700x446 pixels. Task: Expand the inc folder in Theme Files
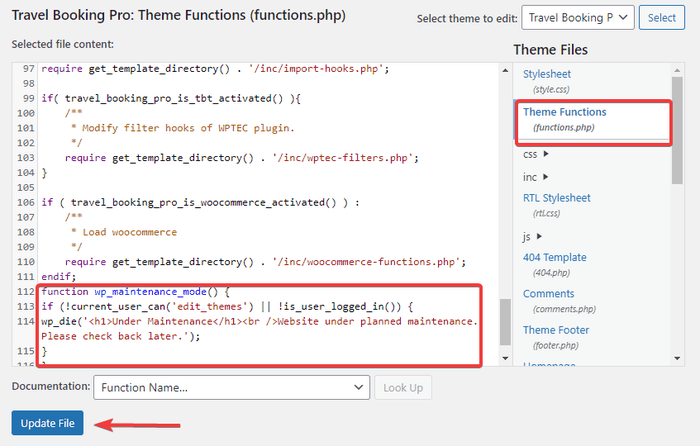coord(546,176)
